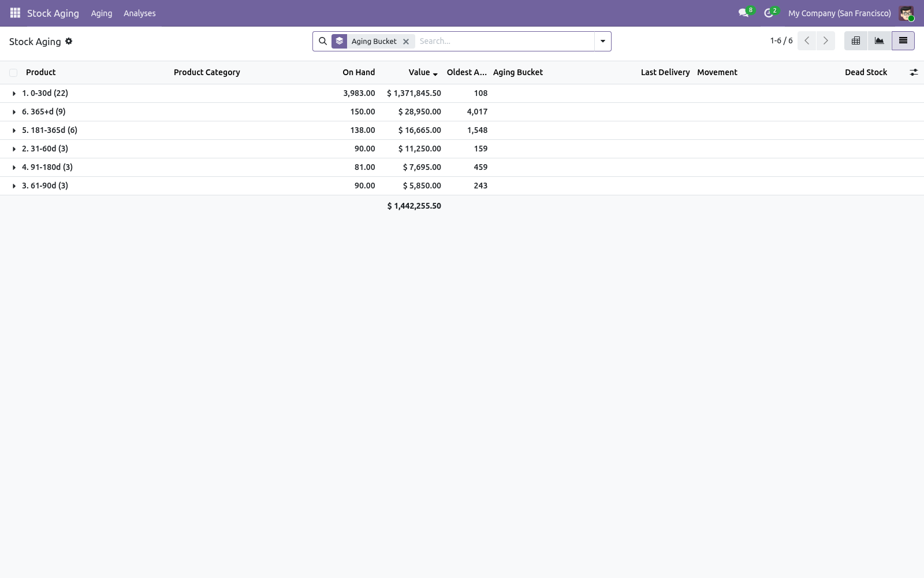Switch to graph view

click(880, 41)
